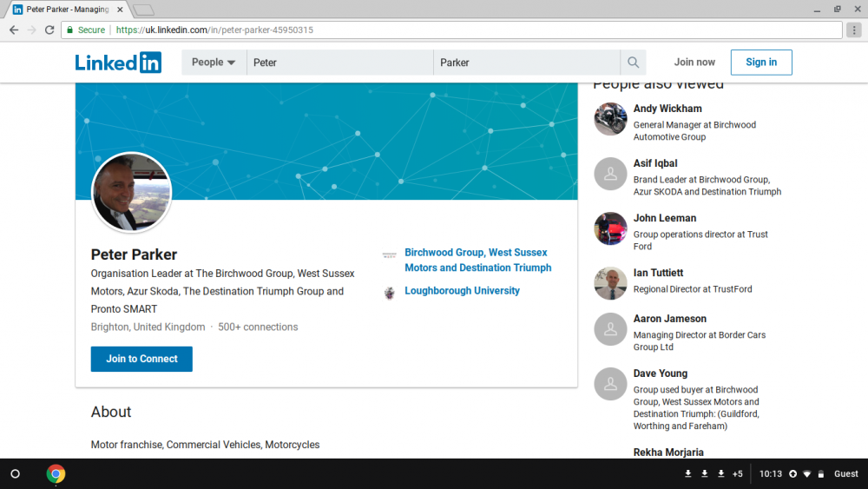Reload the page

49,30
